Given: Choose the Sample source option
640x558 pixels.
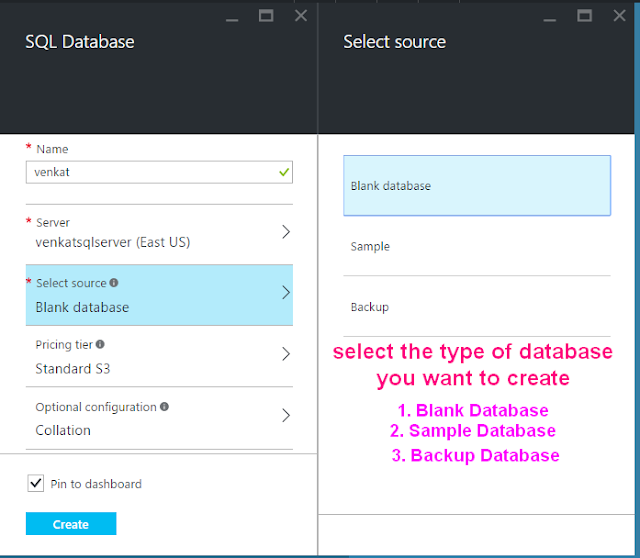Looking at the screenshot, I should (x=476, y=246).
